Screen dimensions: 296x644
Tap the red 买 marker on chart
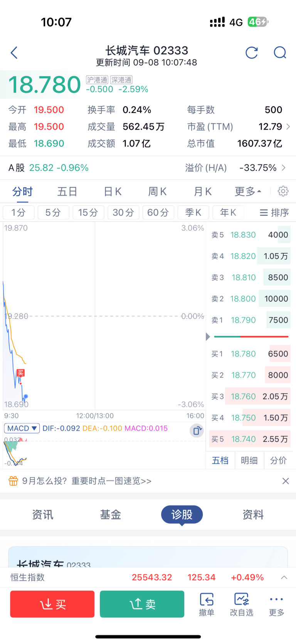point(20,373)
